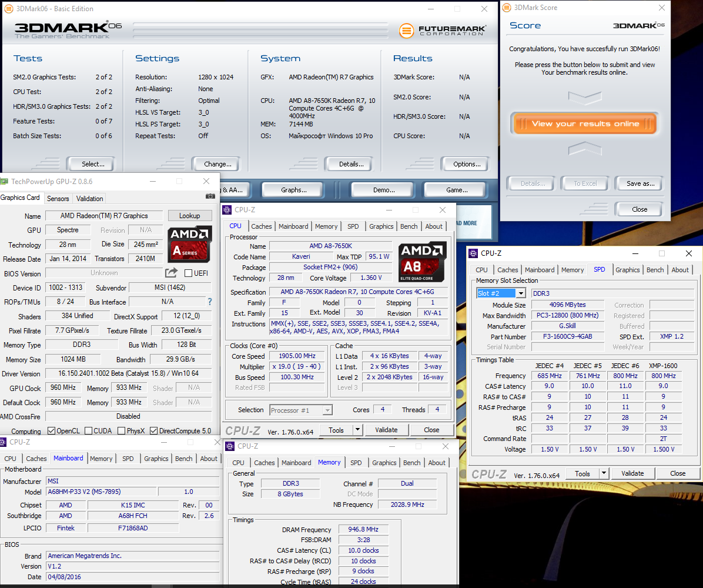This screenshot has width=703, height=588.
Task: Switch to the Sensors tab in GPU-Z
Action: 58,199
